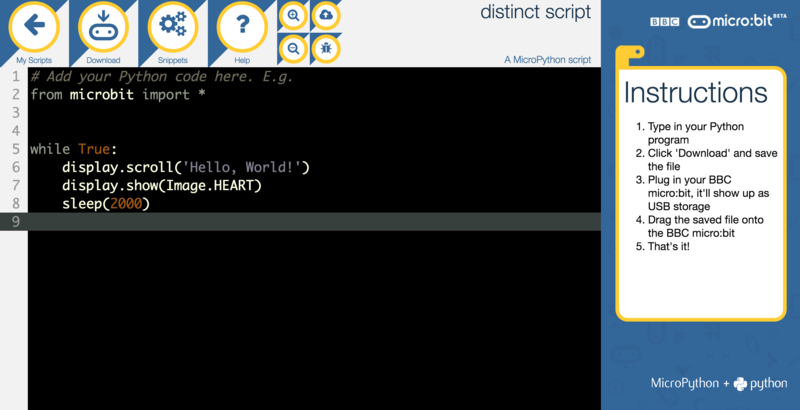
Task: Click the empty highlighted line 9
Action: coord(314,222)
